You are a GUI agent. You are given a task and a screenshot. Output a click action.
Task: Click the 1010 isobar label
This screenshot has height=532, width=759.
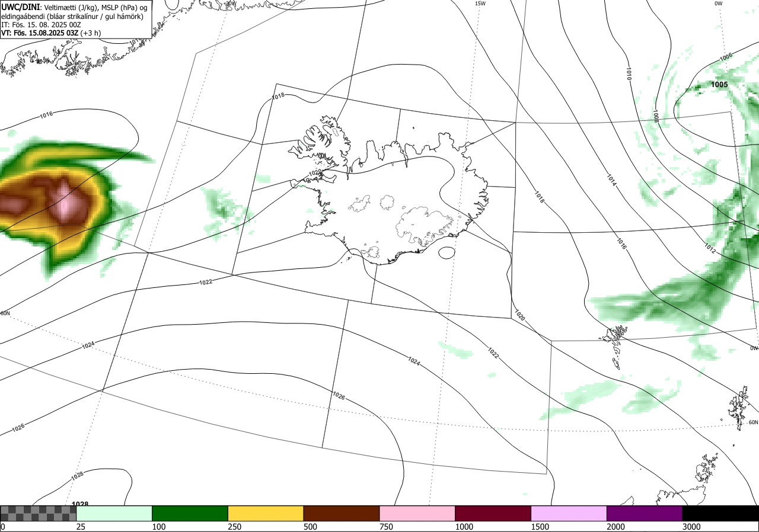(629, 73)
